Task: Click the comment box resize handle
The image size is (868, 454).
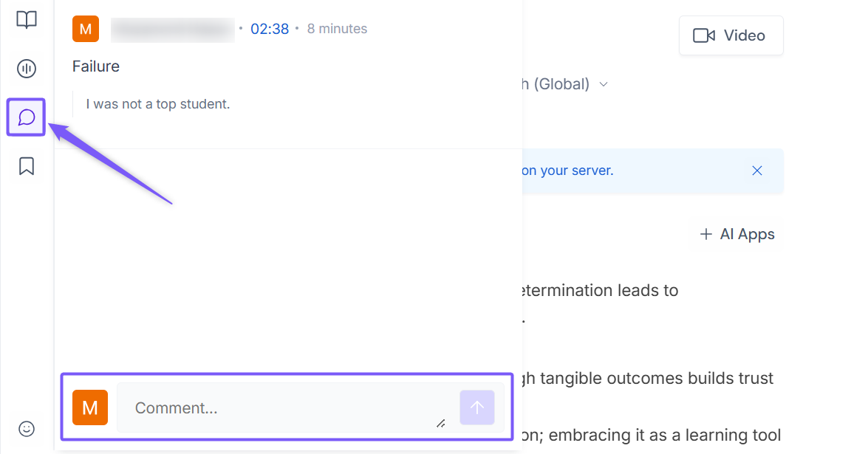Action: pyautogui.click(x=440, y=423)
